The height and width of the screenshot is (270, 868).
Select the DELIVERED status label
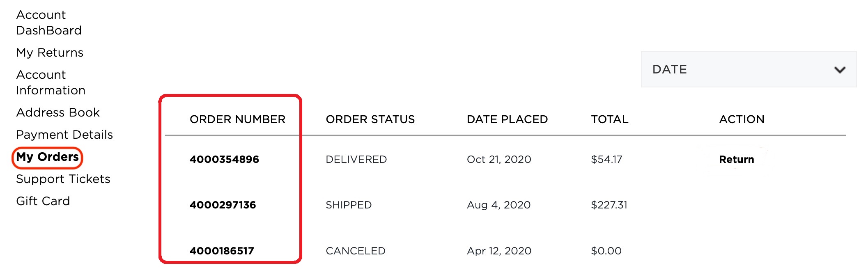356,159
